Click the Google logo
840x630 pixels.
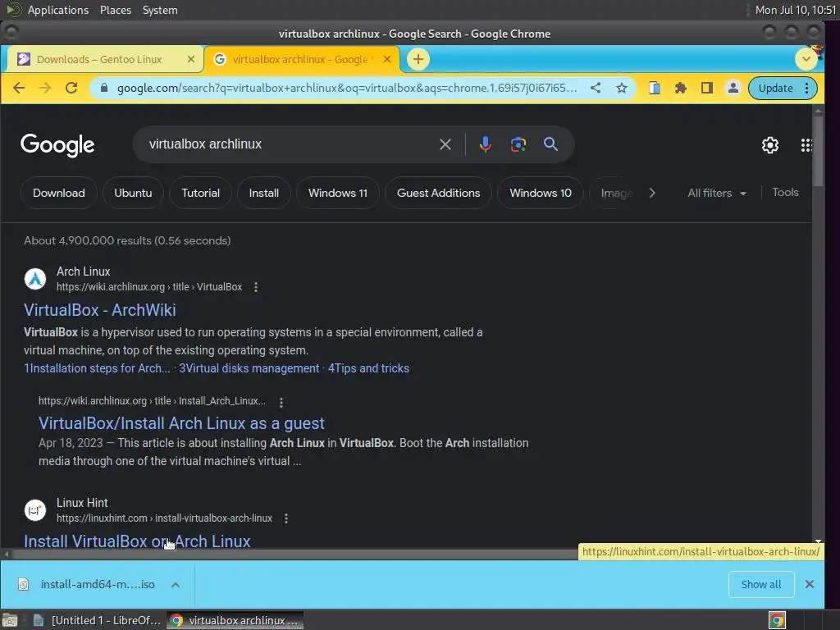click(x=57, y=144)
